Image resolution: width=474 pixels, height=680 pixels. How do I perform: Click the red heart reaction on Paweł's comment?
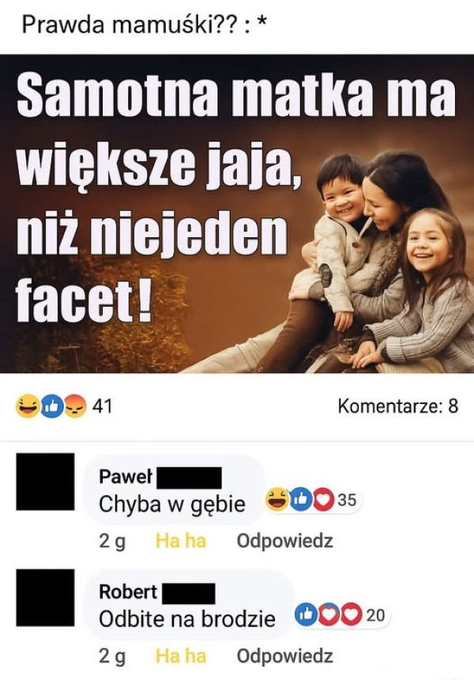click(323, 500)
